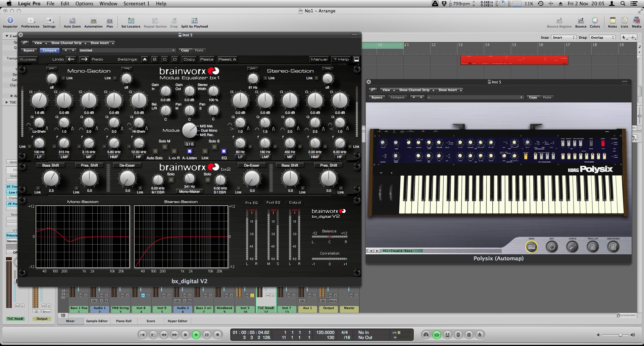Toggle the A.-Listen switch
Viewport: 644px width, 346px height.
click(190, 152)
